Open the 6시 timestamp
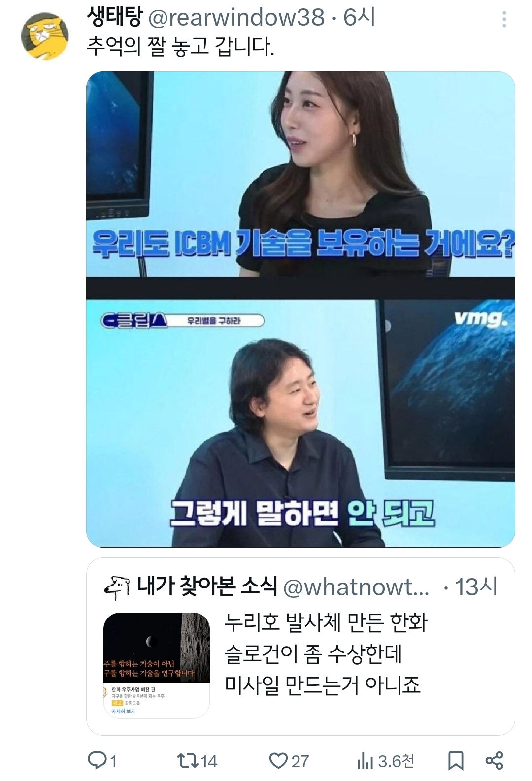 [359, 17]
